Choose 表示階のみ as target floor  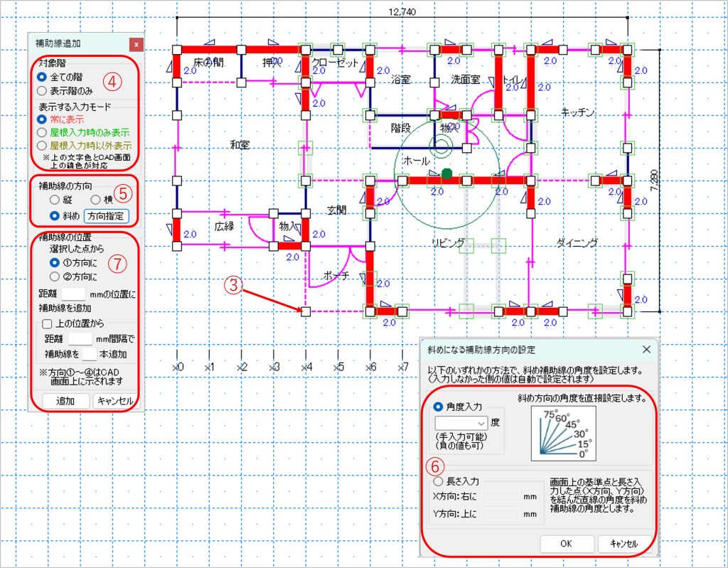[43, 90]
